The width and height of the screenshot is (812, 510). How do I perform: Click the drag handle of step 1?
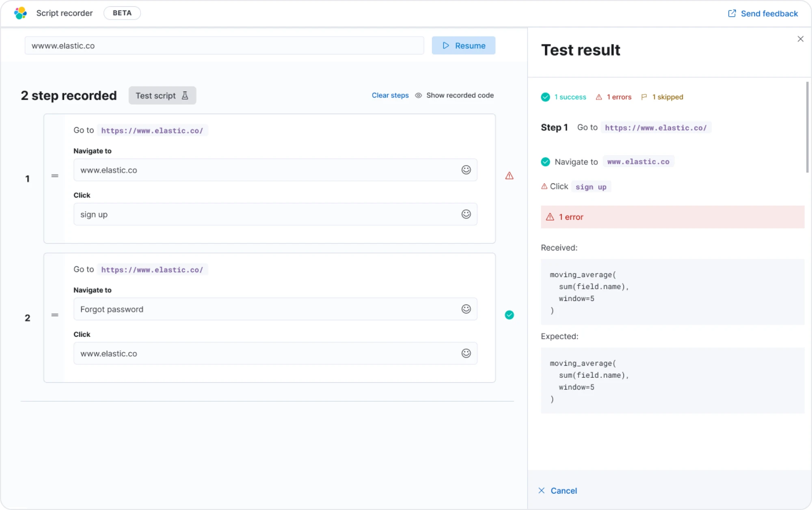click(x=55, y=176)
